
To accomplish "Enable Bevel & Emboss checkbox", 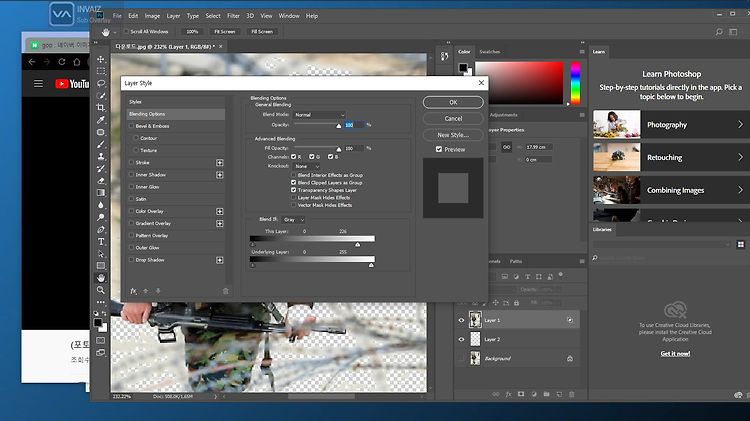I will pos(132,126).
